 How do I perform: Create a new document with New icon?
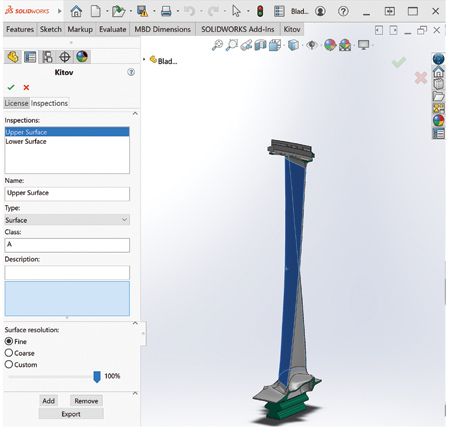[96, 11]
